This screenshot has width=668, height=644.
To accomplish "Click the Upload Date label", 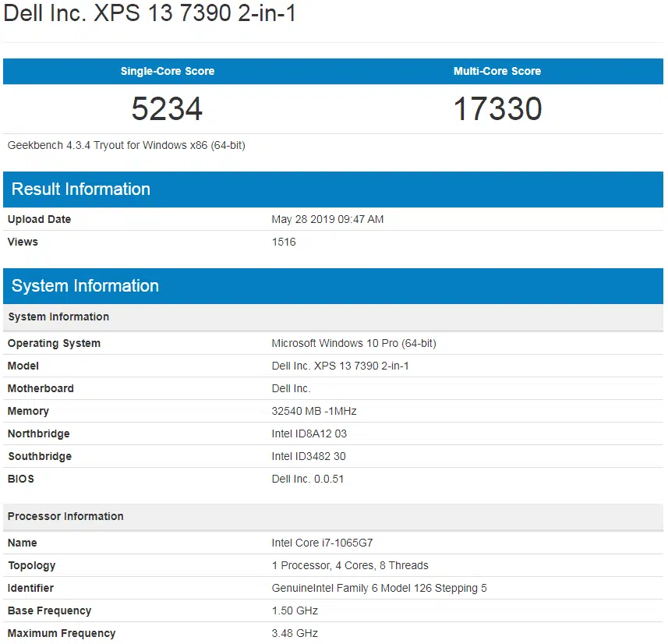I will click(x=39, y=219).
